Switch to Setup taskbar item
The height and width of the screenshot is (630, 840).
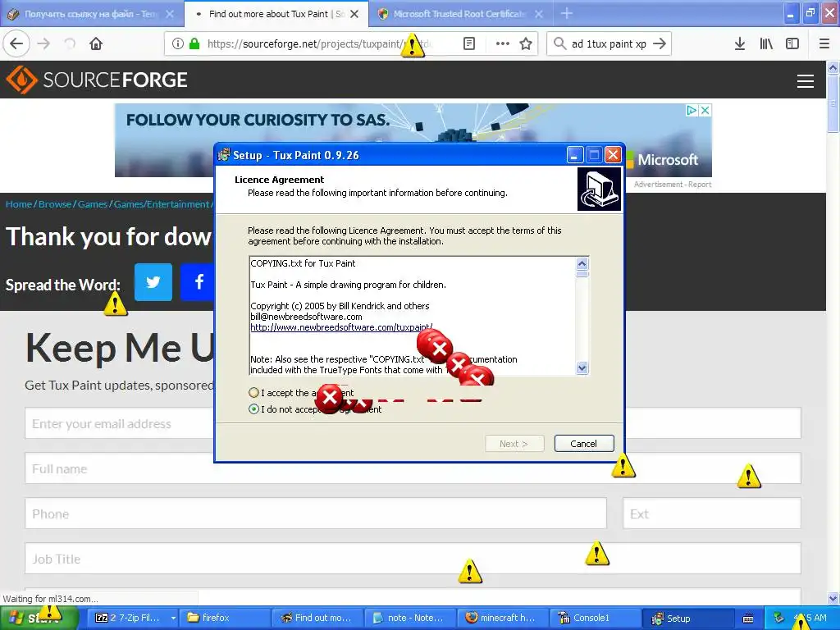coord(688,618)
